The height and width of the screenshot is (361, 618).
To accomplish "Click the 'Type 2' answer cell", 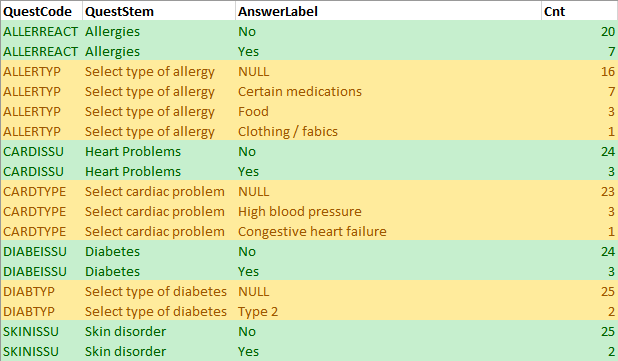I will click(x=388, y=311).
